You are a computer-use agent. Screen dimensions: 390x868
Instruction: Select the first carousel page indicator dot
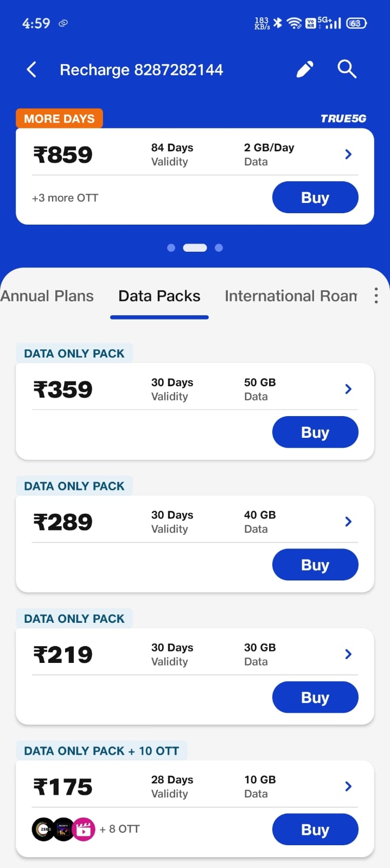coord(171,247)
